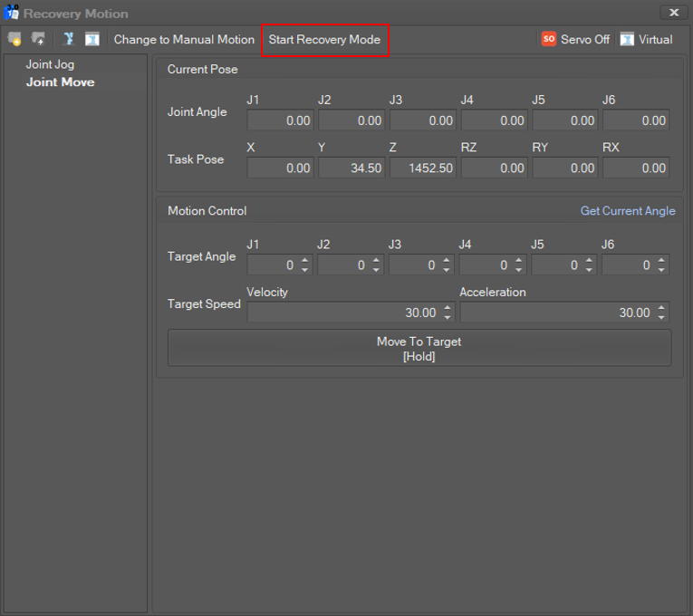Decrease the J3 target angle with down arrow
Screen dimensions: 693x616
(447, 270)
